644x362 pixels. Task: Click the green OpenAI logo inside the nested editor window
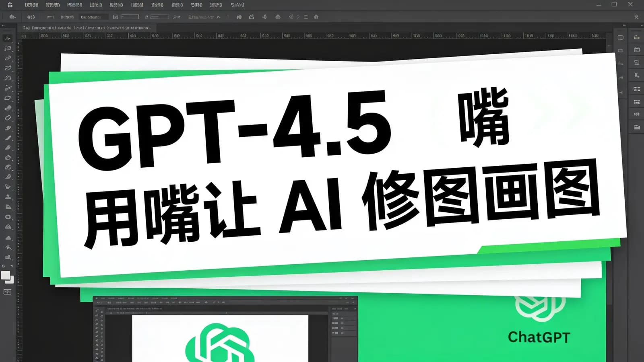[219, 343]
